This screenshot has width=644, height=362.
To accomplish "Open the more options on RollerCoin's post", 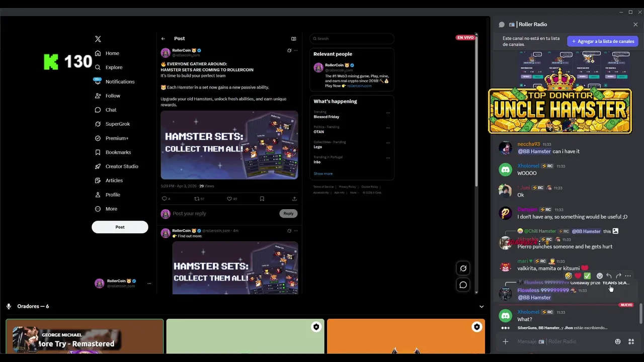I will [x=296, y=50].
